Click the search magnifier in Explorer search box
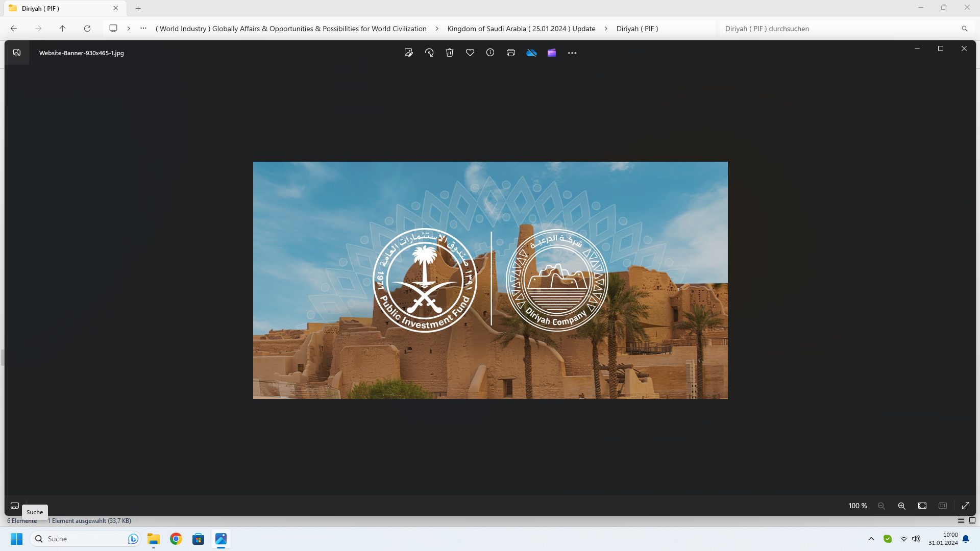Image resolution: width=980 pixels, height=551 pixels. click(965, 29)
